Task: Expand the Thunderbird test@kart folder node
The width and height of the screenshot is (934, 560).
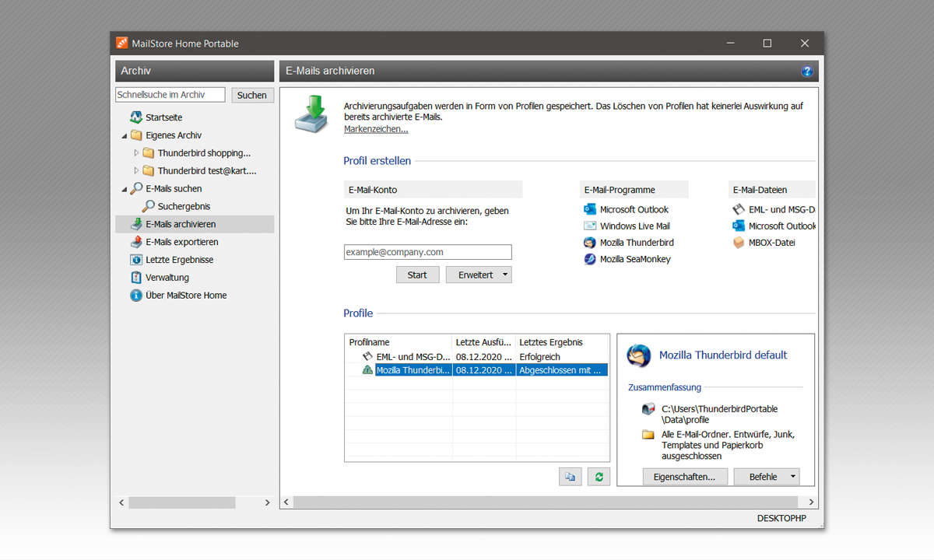Action: [x=136, y=171]
